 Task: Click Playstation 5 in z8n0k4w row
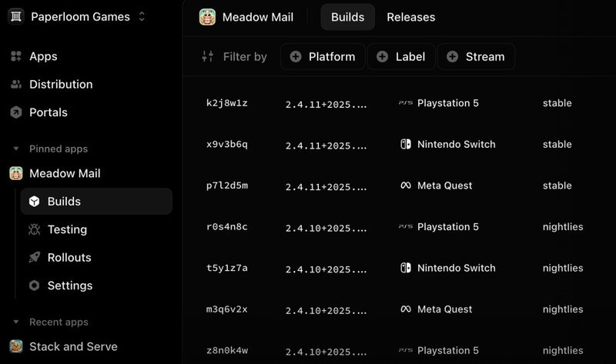[448, 350]
